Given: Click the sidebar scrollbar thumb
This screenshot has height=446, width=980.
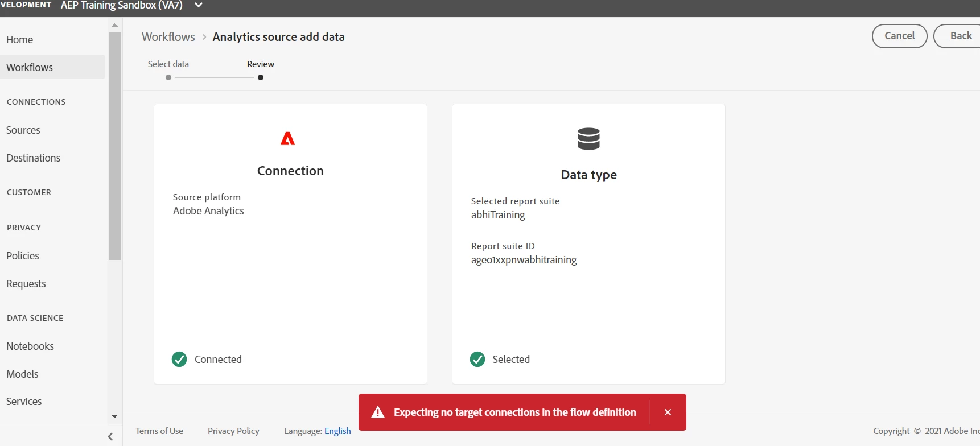Looking at the screenshot, I should point(114,146).
